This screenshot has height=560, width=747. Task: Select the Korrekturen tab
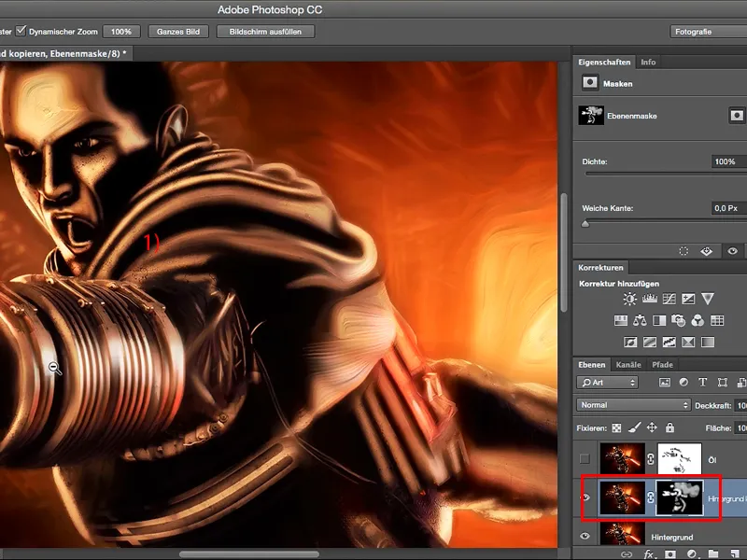[600, 268]
